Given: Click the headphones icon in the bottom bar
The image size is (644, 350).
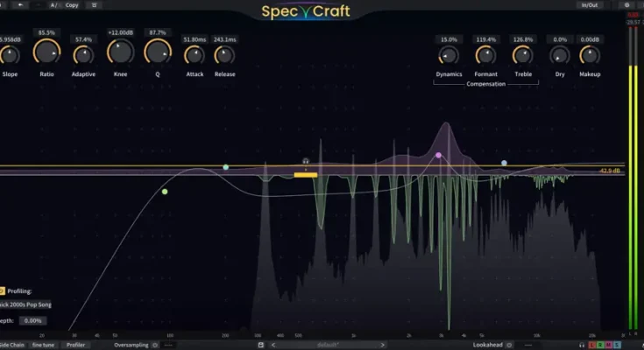Looking at the screenshot, I should click(582, 345).
